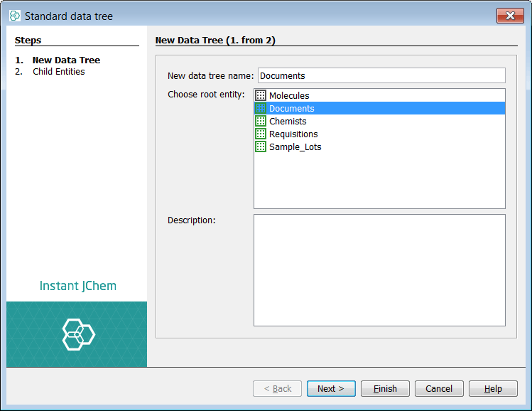Cancel the data tree wizard
Image resolution: width=532 pixels, height=411 pixels.
(x=439, y=388)
